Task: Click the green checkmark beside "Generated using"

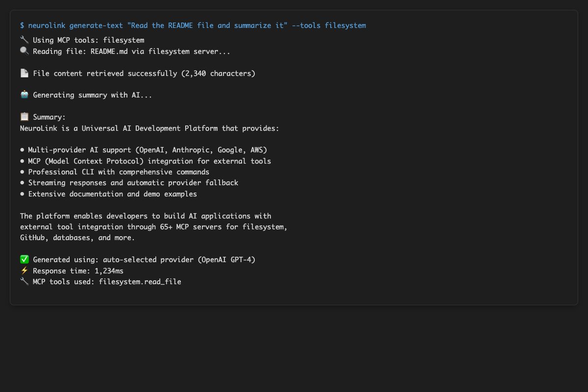Action: [24, 260]
